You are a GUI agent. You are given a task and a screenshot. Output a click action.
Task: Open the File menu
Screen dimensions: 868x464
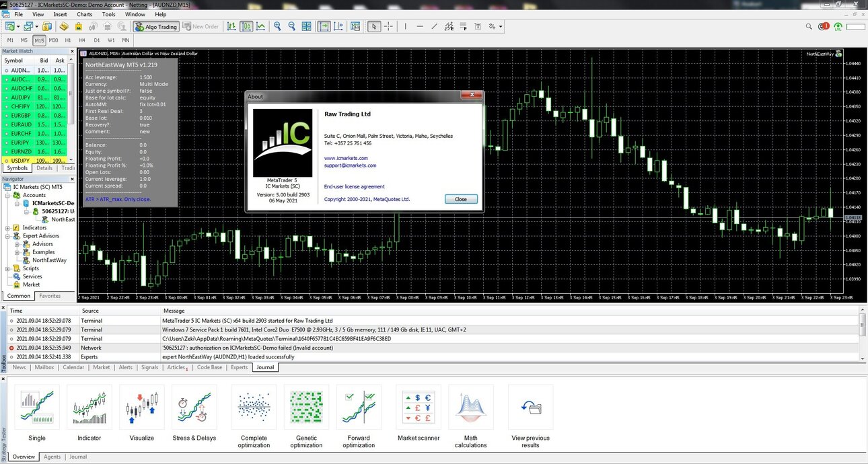[x=17, y=14]
